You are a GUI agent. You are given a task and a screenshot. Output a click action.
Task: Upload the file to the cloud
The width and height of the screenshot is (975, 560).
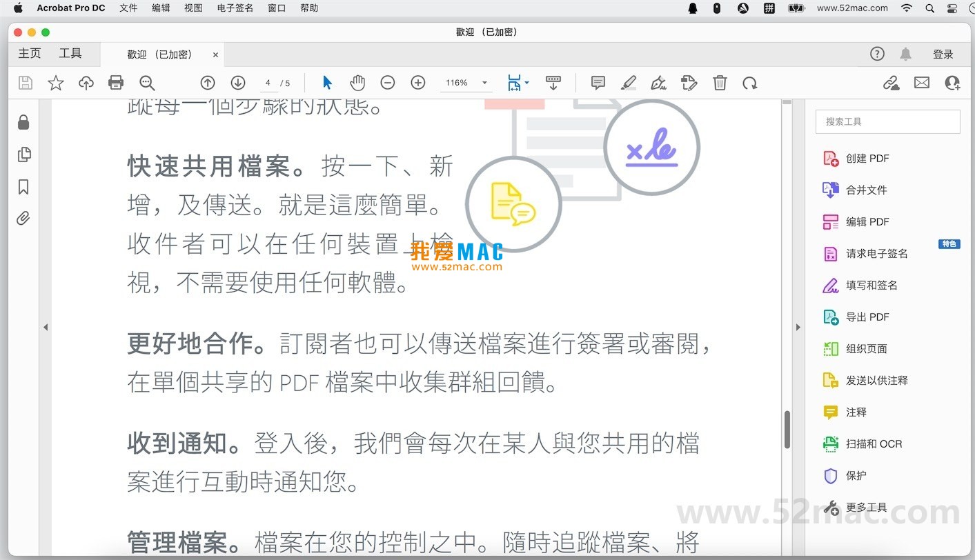[86, 83]
